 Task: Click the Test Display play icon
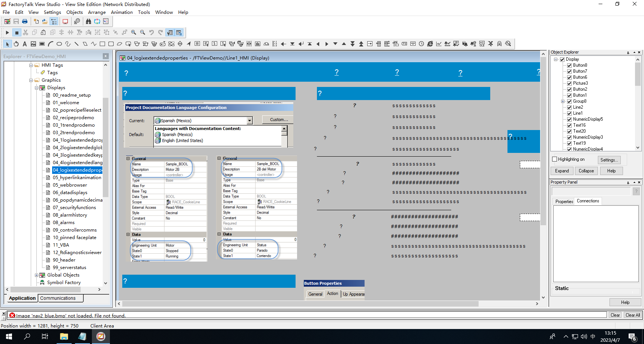click(8, 33)
